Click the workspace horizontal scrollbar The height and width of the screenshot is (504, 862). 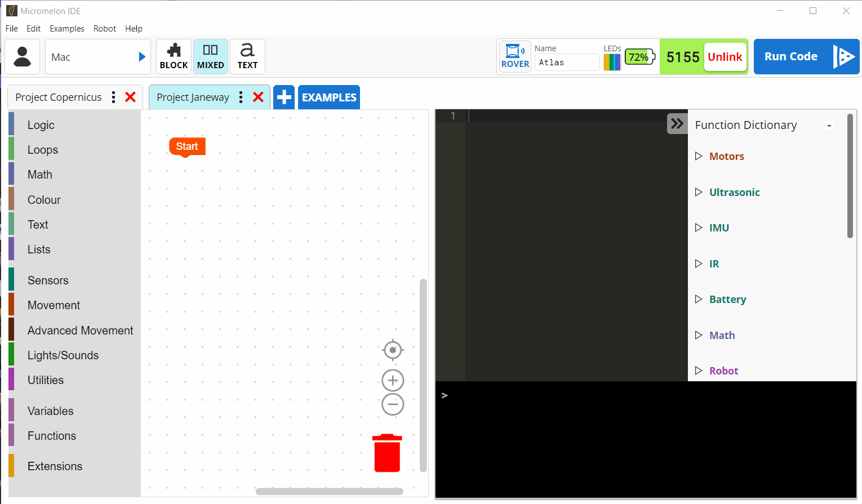[x=330, y=492]
